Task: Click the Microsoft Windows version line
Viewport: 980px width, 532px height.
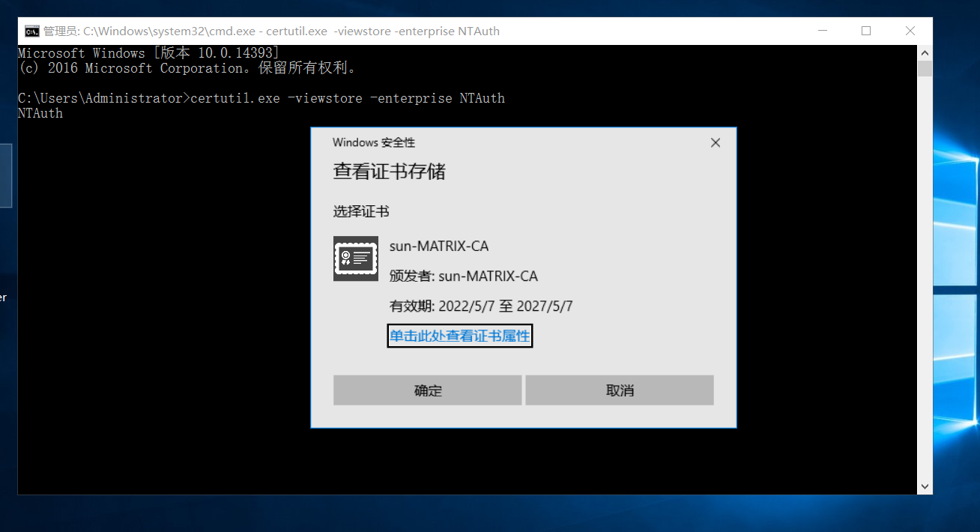Action: pos(148,53)
